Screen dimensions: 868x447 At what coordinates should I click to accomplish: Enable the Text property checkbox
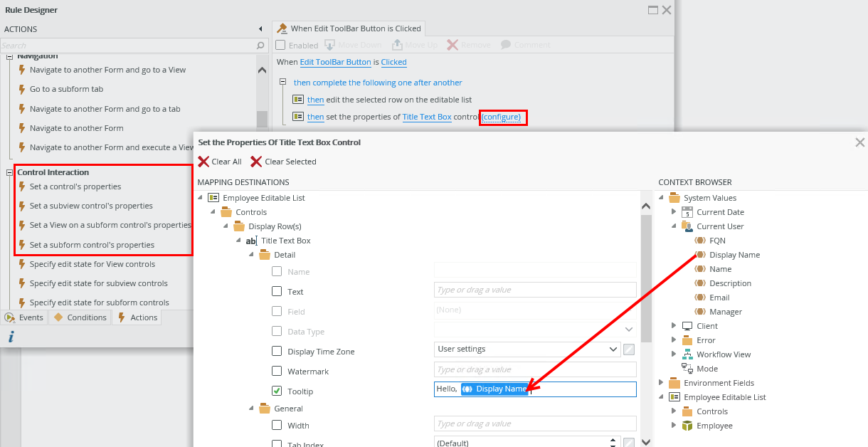coord(277,291)
